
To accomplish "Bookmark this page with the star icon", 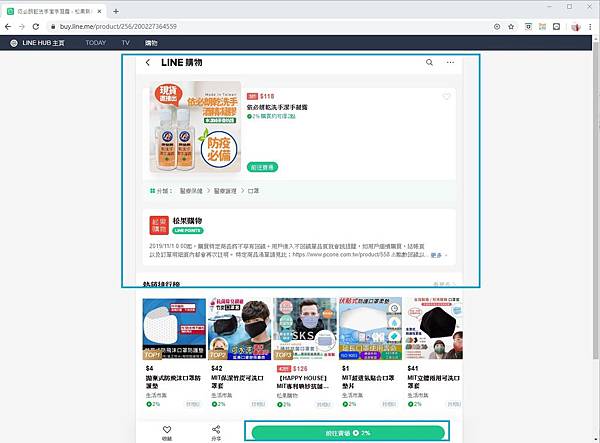I will pos(511,26).
